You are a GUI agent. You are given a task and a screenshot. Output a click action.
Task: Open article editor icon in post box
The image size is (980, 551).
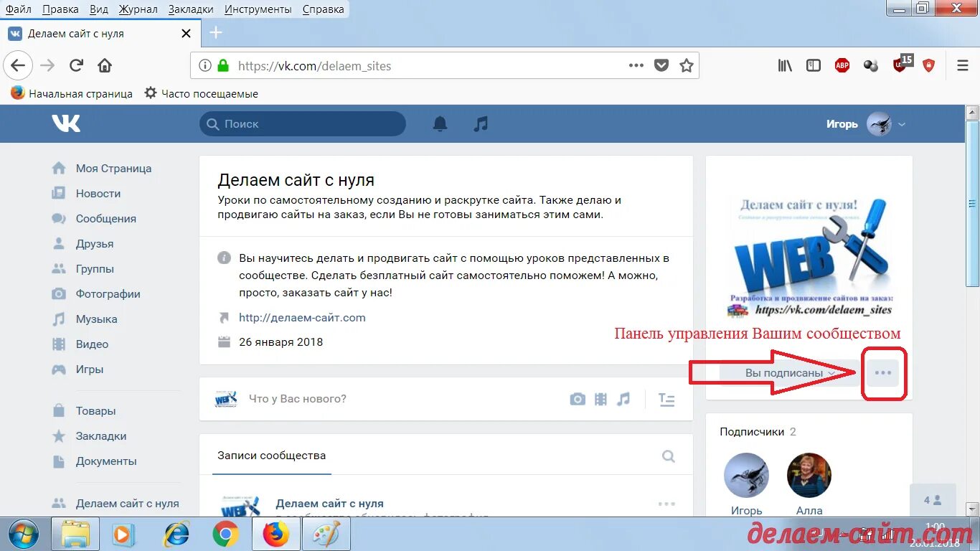pos(666,400)
